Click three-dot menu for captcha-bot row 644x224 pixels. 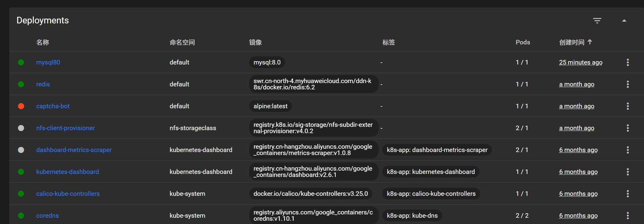pos(628,106)
